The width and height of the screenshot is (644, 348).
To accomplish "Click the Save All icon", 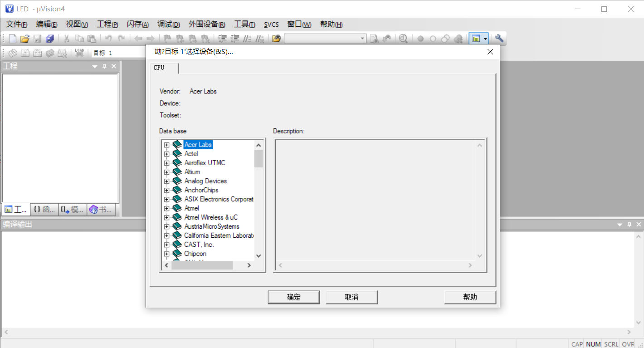I will [x=50, y=39].
